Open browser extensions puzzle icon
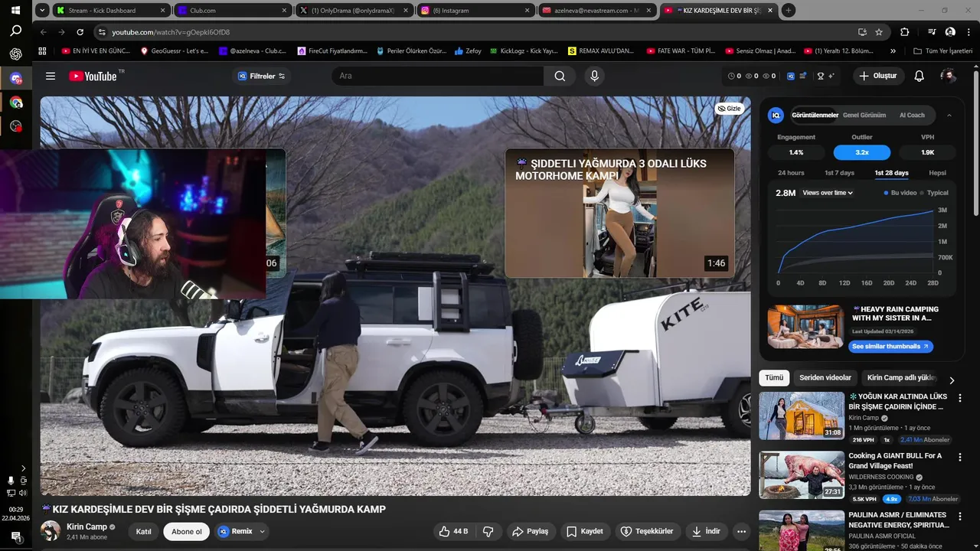 pyautogui.click(x=905, y=32)
